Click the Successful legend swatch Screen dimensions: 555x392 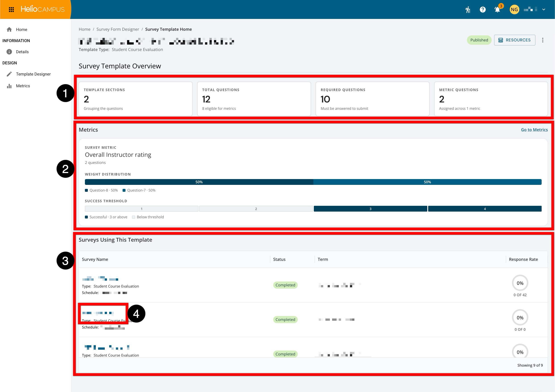tap(86, 217)
